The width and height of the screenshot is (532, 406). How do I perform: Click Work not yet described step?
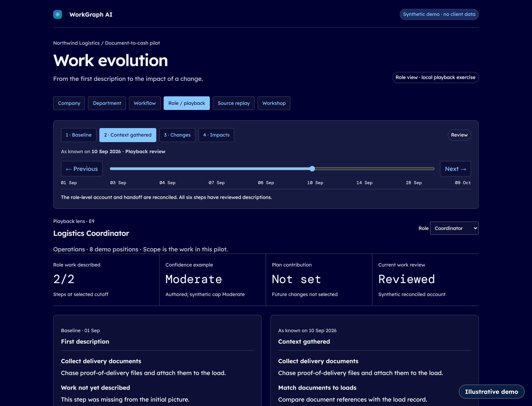[x=95, y=388]
